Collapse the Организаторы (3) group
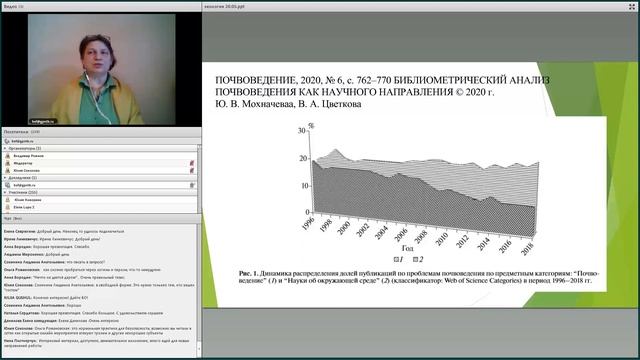 click(x=5, y=149)
